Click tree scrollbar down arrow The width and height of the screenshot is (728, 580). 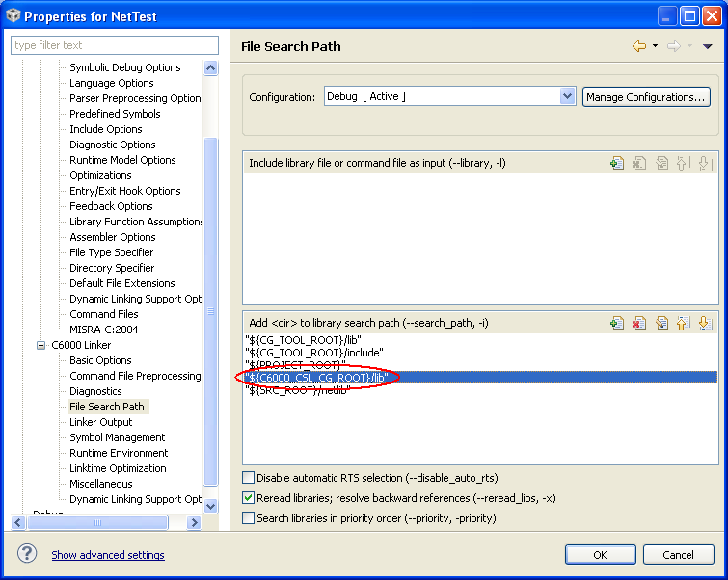point(211,506)
